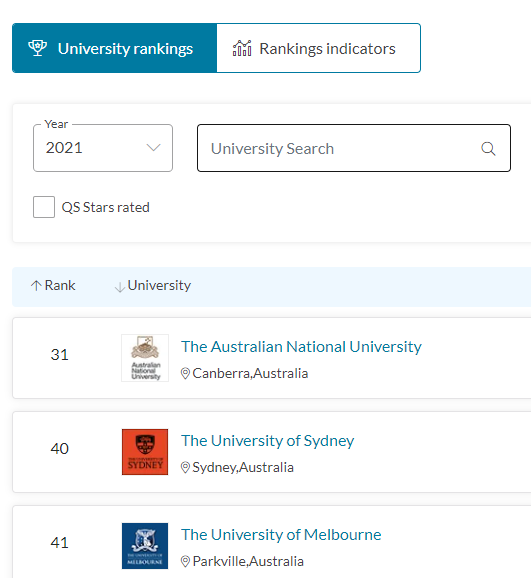Click the rank number 41
The height and width of the screenshot is (578, 531).
click(x=59, y=543)
